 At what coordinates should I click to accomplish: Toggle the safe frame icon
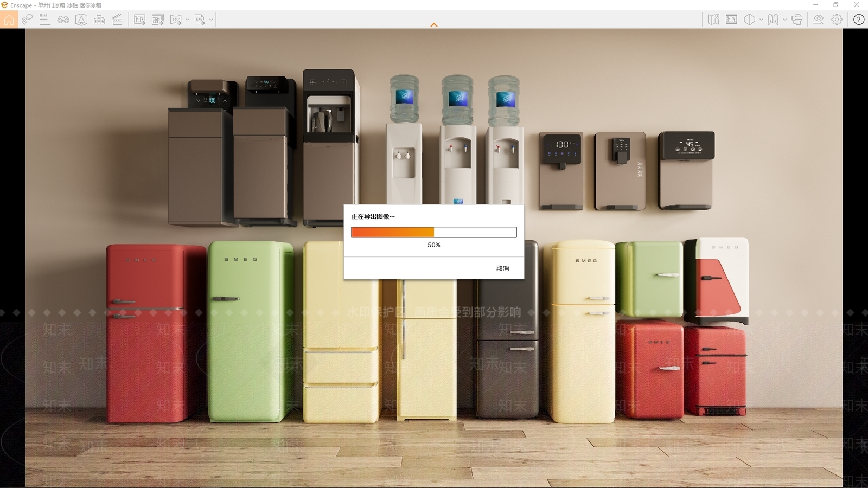tap(81, 20)
